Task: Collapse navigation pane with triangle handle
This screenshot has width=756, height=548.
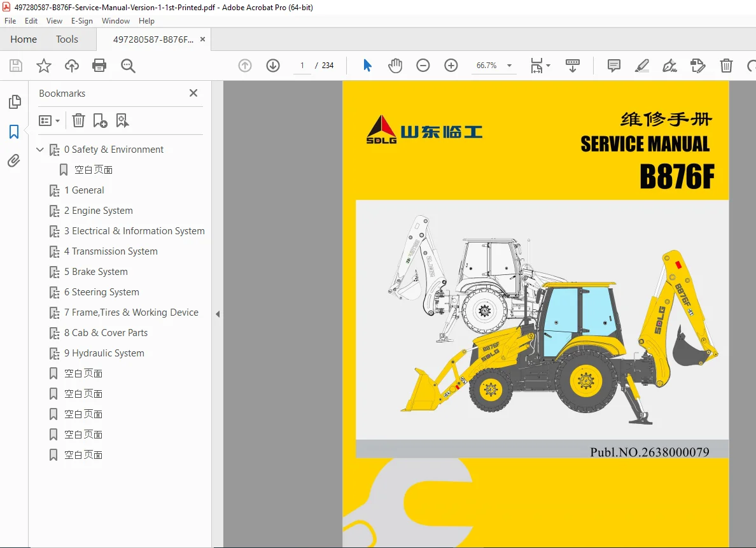Action: click(x=218, y=314)
